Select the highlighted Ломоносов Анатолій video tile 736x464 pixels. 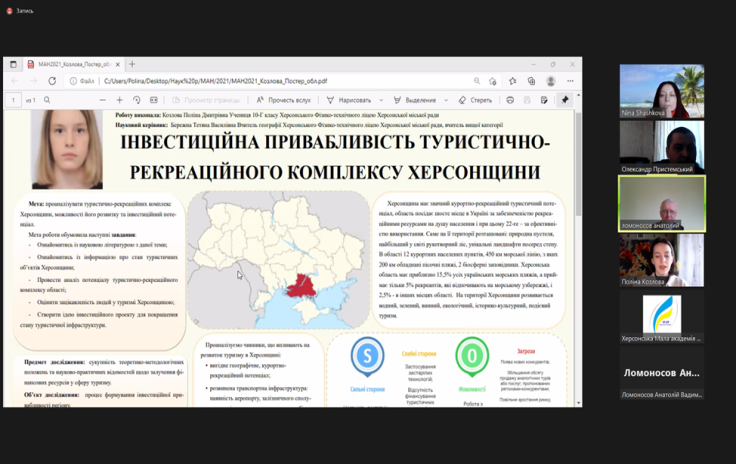tap(662, 204)
